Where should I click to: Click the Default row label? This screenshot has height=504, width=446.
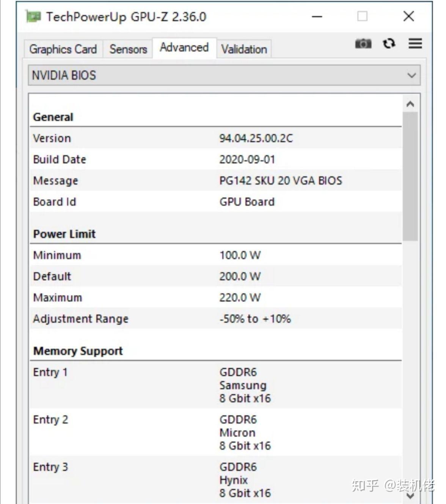(x=52, y=276)
